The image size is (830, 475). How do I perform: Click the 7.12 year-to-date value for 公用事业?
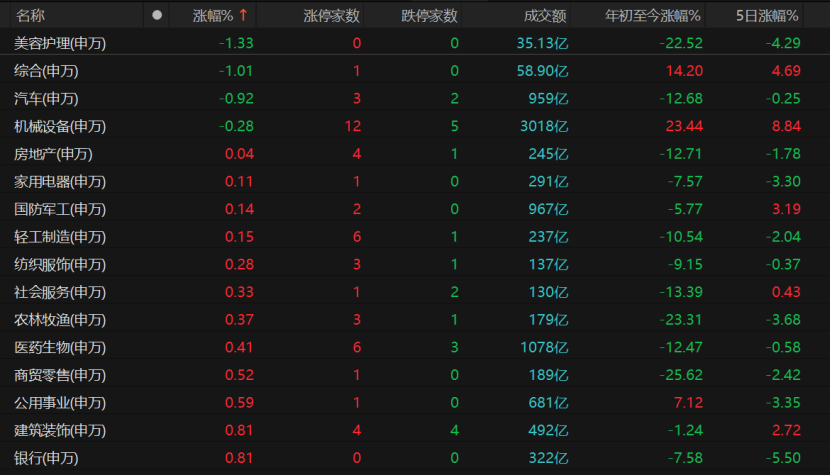coord(688,402)
